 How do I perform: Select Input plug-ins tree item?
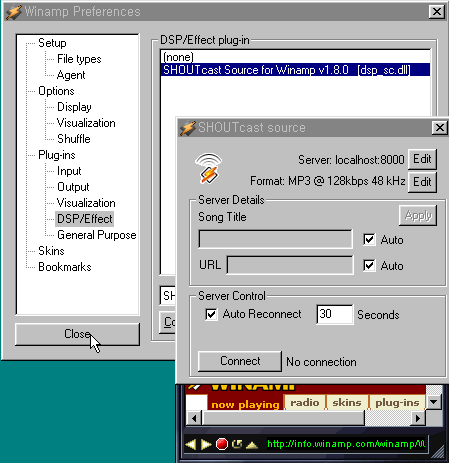[69, 171]
